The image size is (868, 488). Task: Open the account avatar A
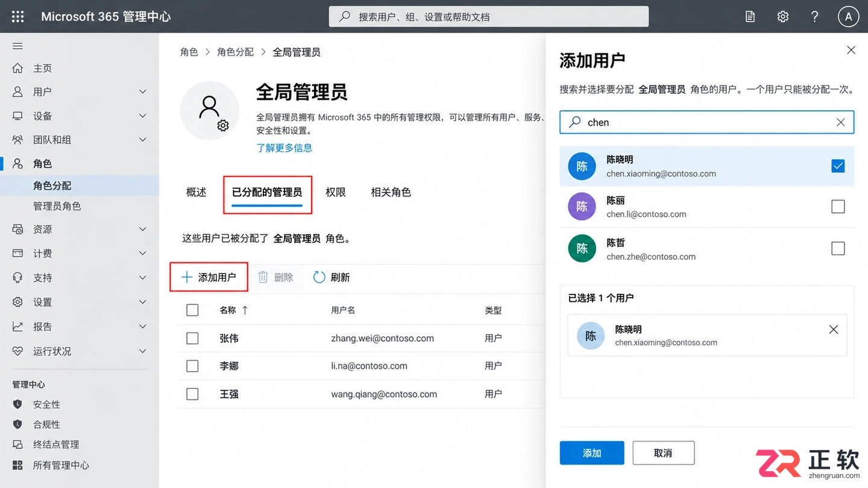[x=849, y=17]
